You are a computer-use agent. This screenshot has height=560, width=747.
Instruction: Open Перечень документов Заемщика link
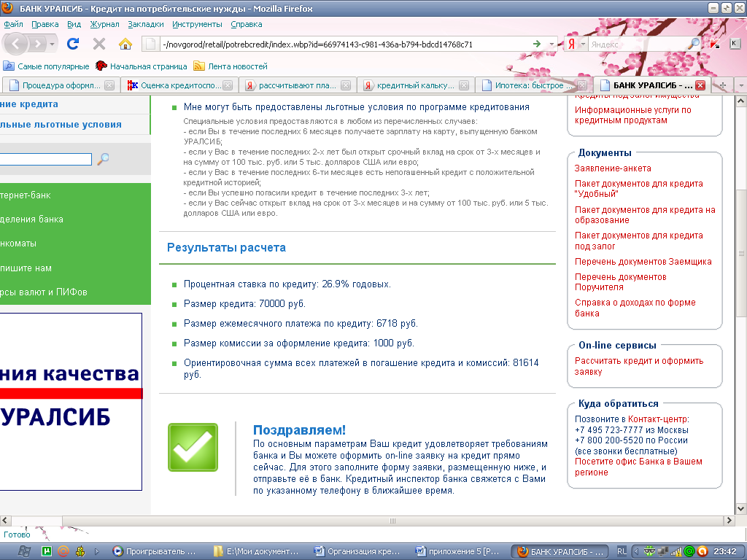(643, 262)
